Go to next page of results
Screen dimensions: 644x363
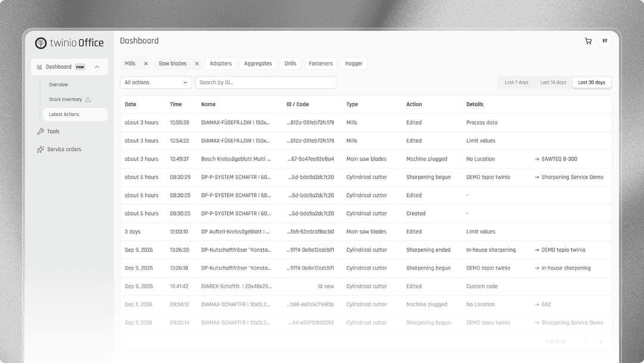coord(601,342)
